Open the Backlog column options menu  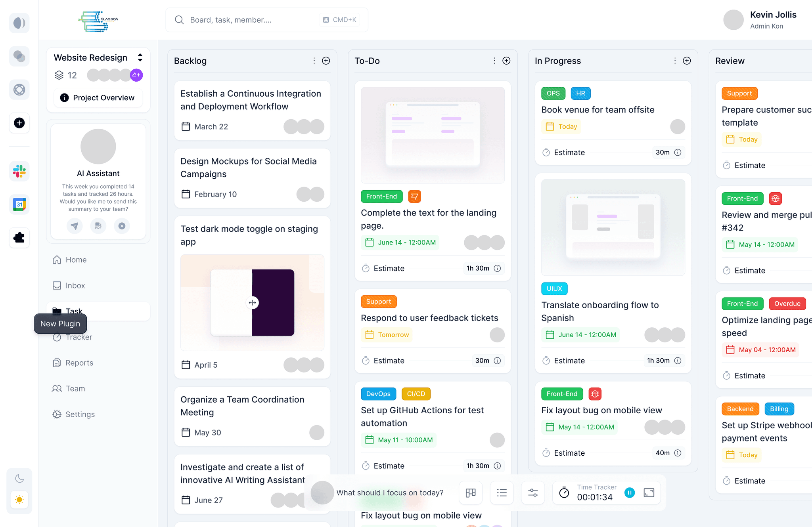[314, 61]
